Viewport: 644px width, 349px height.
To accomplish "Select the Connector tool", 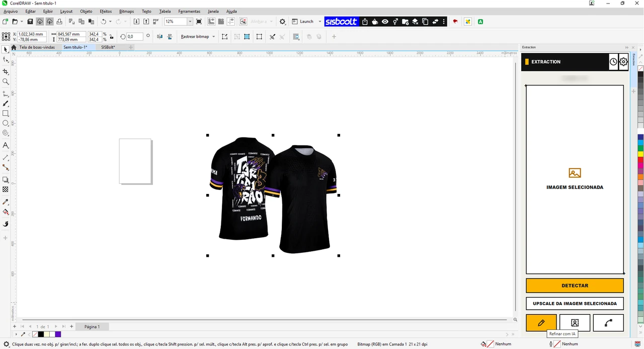I will (6, 168).
